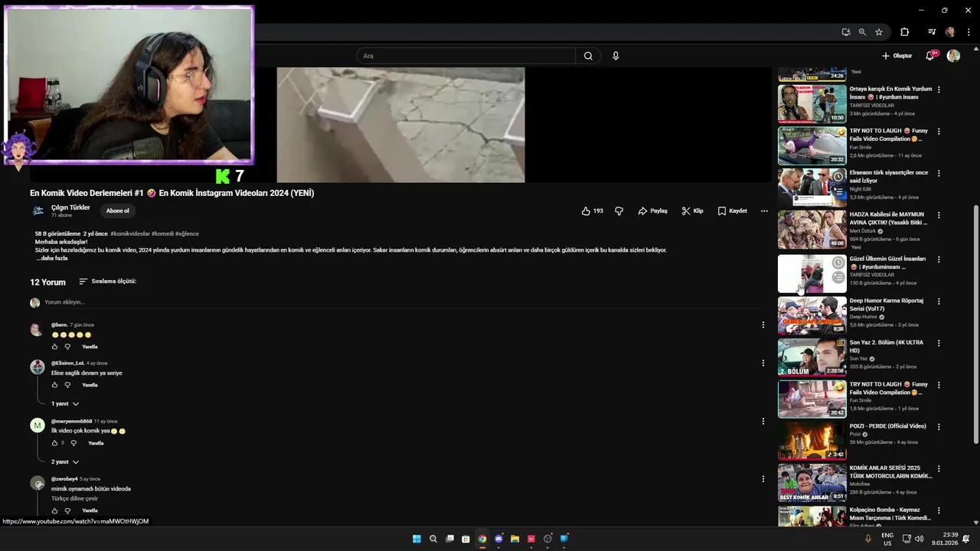
Task: Click install app icon in address bar
Action: [x=845, y=32]
